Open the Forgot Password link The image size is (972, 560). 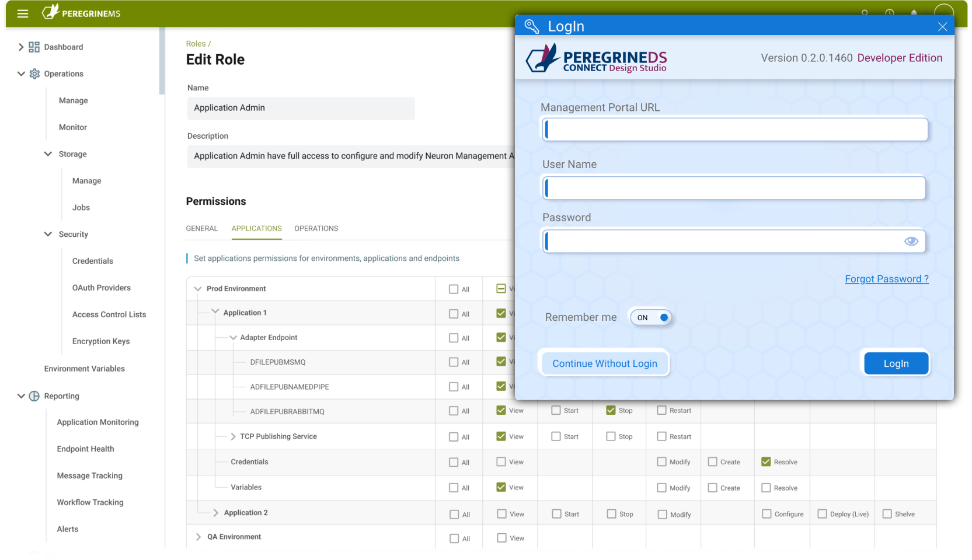click(887, 279)
